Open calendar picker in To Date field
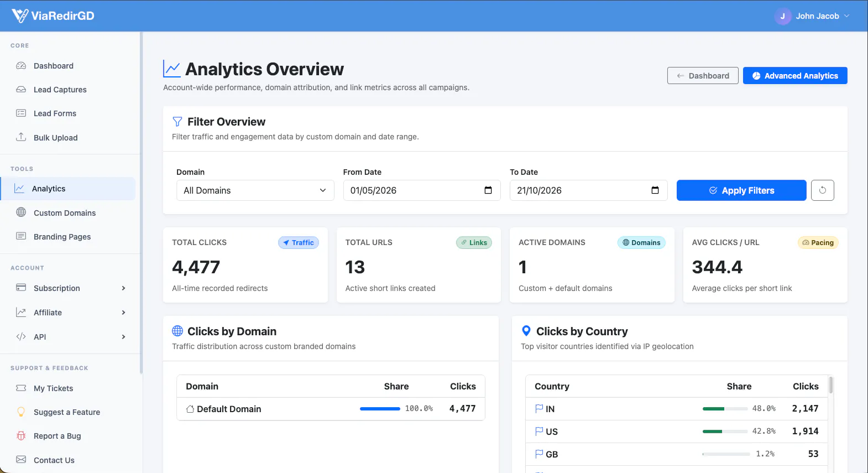868x473 pixels. click(x=655, y=190)
